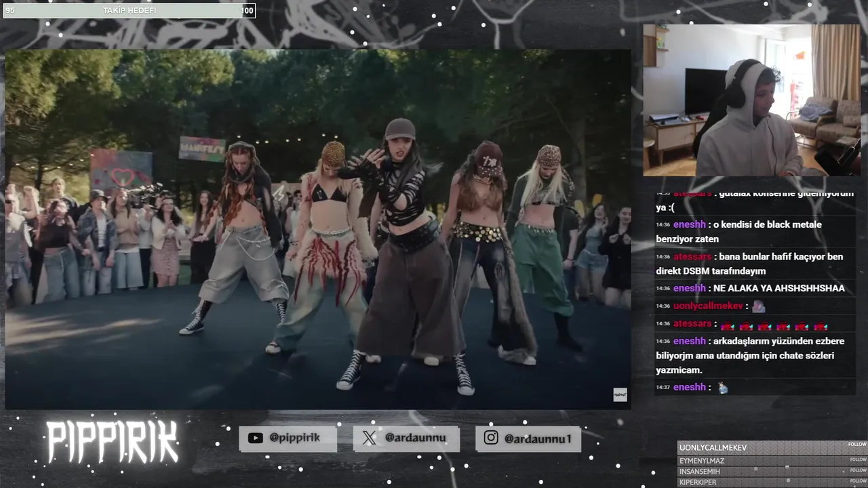This screenshot has height=488, width=868.
Task: Click the emote in eneshh's 14:37 message
Action: coord(722,388)
